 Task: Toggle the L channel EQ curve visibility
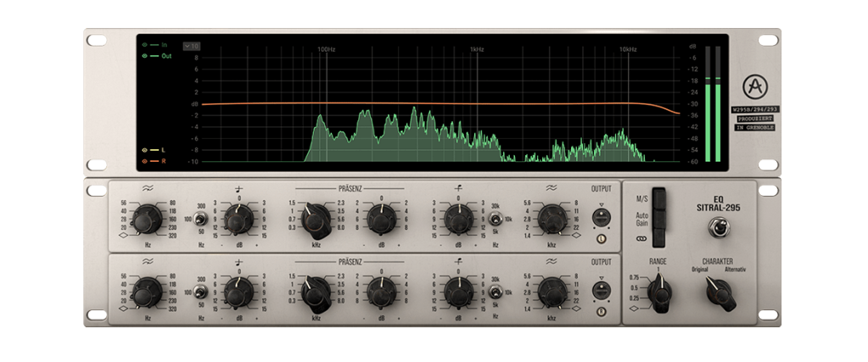[145, 149]
